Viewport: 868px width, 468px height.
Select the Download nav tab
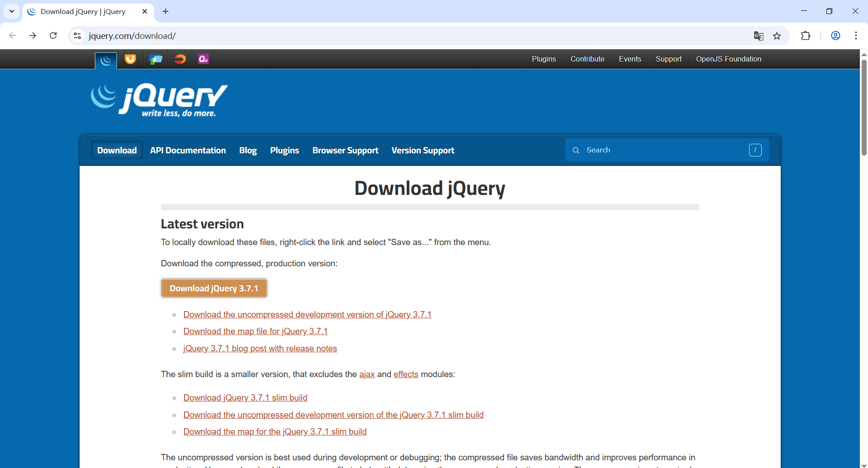coord(117,150)
